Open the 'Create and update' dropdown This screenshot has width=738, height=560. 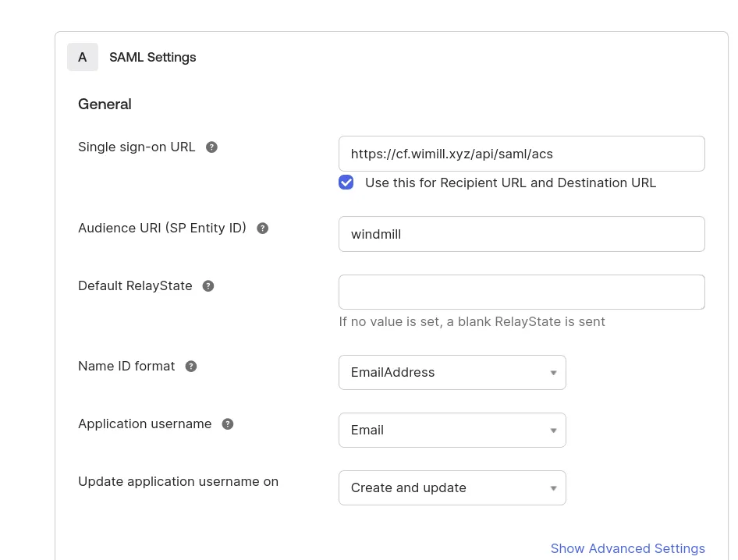(452, 487)
